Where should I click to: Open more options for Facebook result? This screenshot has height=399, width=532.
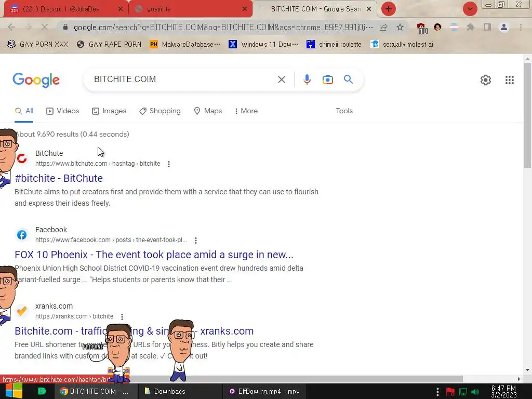click(196, 241)
